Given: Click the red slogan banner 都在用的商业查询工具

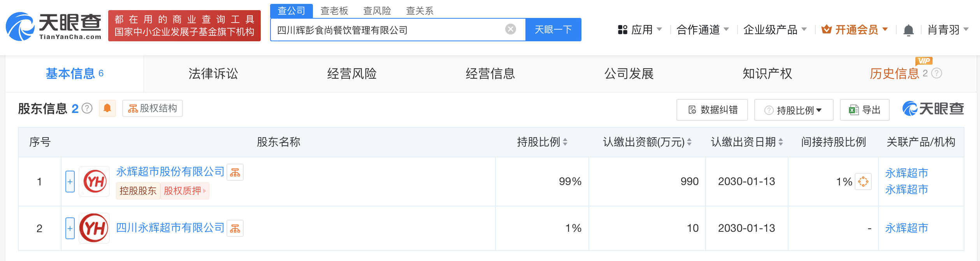Looking at the screenshot, I should (x=184, y=26).
